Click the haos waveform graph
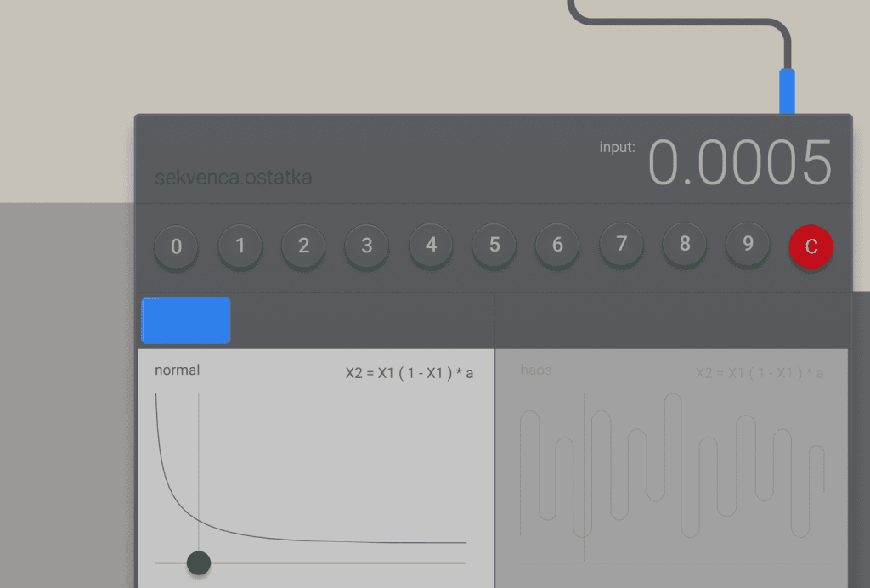 tap(673, 466)
